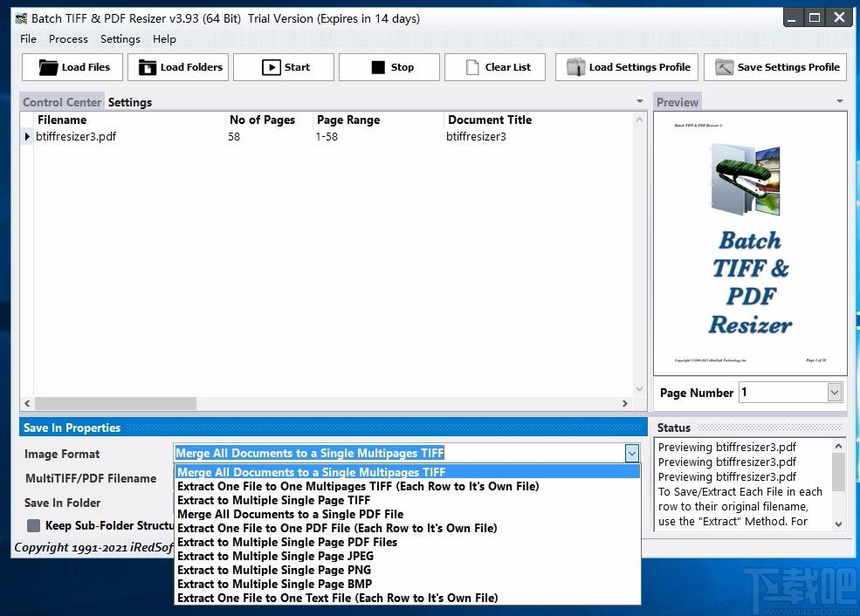Click the Load Folders icon
This screenshot has width=860, height=616.
pyautogui.click(x=148, y=67)
